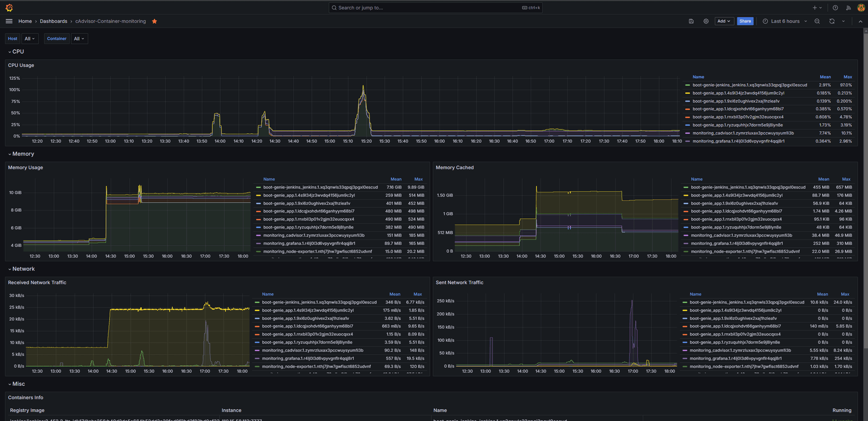868x421 pixels.
Task: Sort CPU Usage legend by Mean
Action: (x=825, y=77)
